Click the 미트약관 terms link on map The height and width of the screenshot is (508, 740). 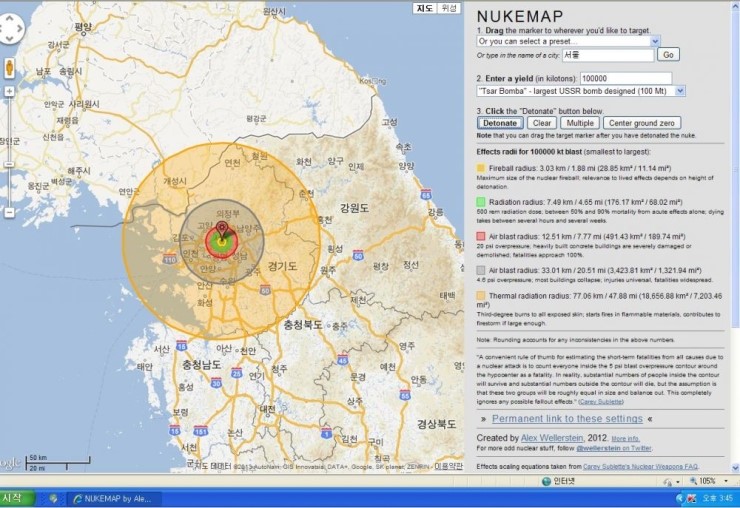(x=448, y=466)
